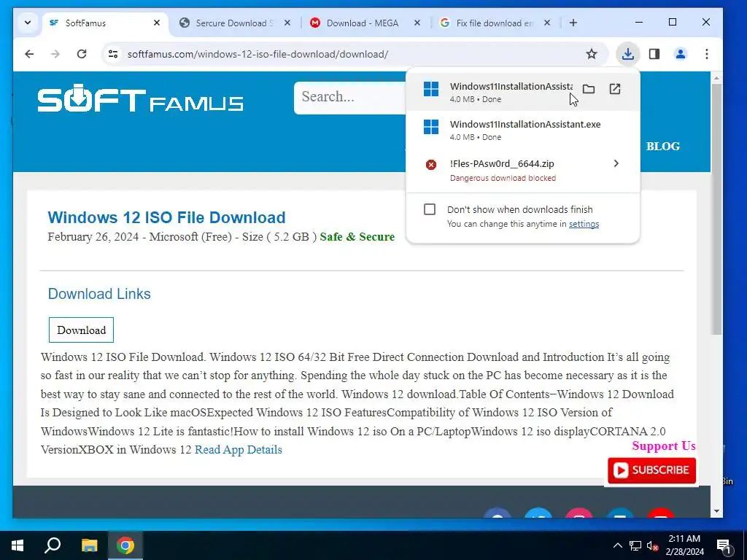Reload the SoftFamus page
The image size is (747, 560).
click(82, 54)
